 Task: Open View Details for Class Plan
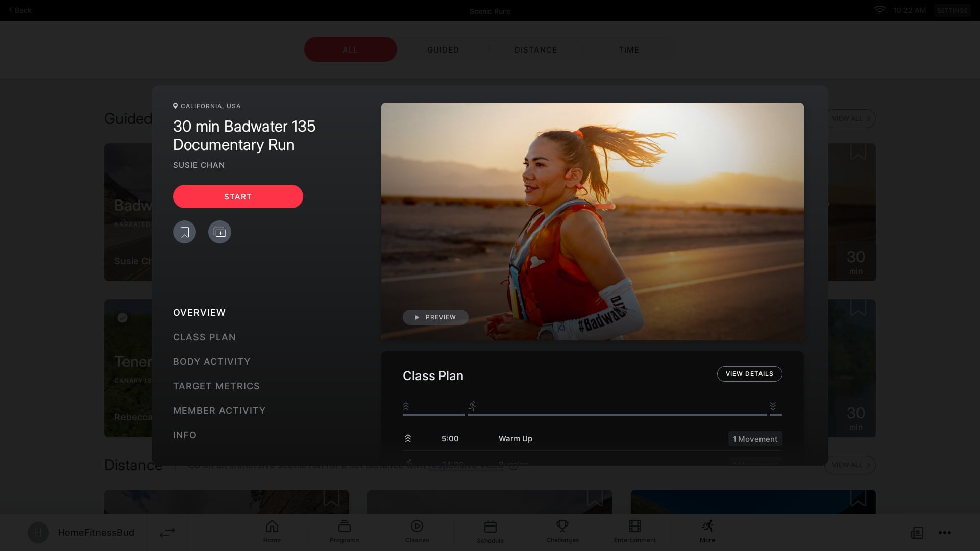click(749, 374)
